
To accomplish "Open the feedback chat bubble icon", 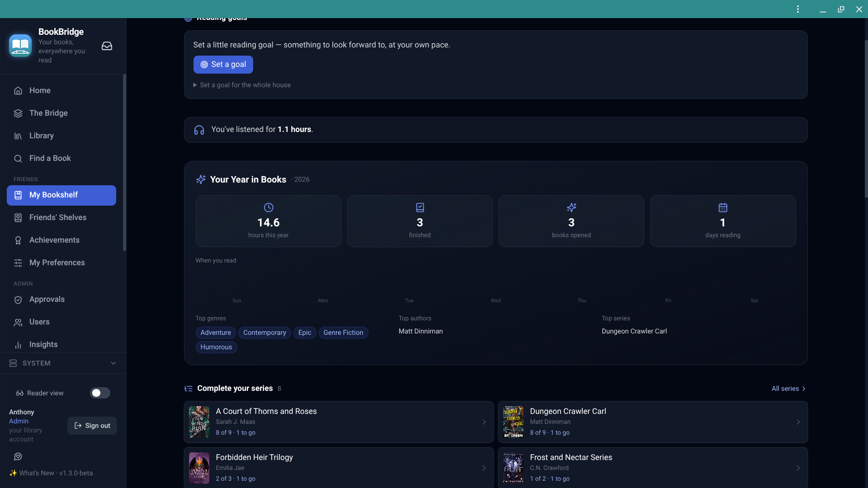I will pos(18,457).
